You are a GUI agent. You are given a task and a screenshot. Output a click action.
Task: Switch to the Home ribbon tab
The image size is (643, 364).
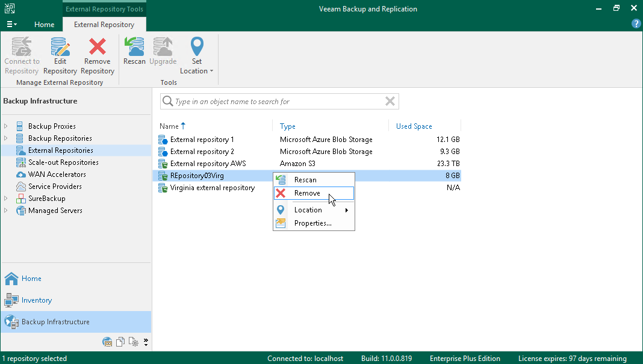(x=44, y=25)
